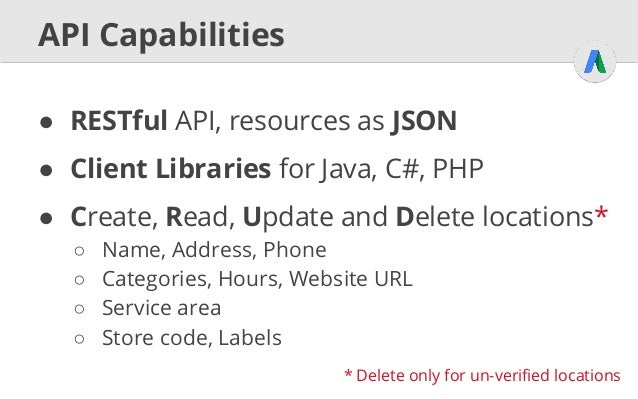Click the Google AdWords logo icon

(595, 62)
